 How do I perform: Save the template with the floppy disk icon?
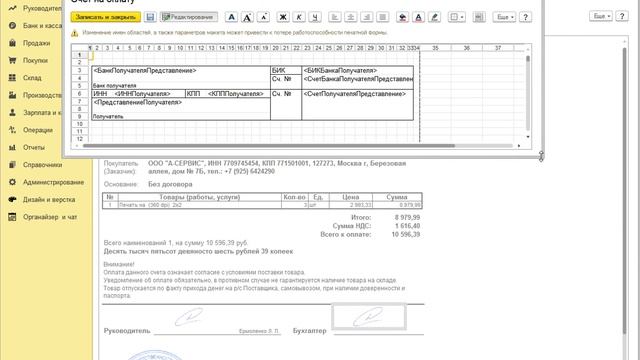click(150, 17)
